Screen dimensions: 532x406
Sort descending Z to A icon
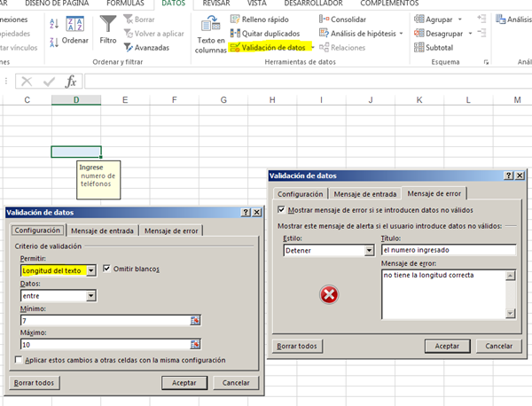coord(54,43)
